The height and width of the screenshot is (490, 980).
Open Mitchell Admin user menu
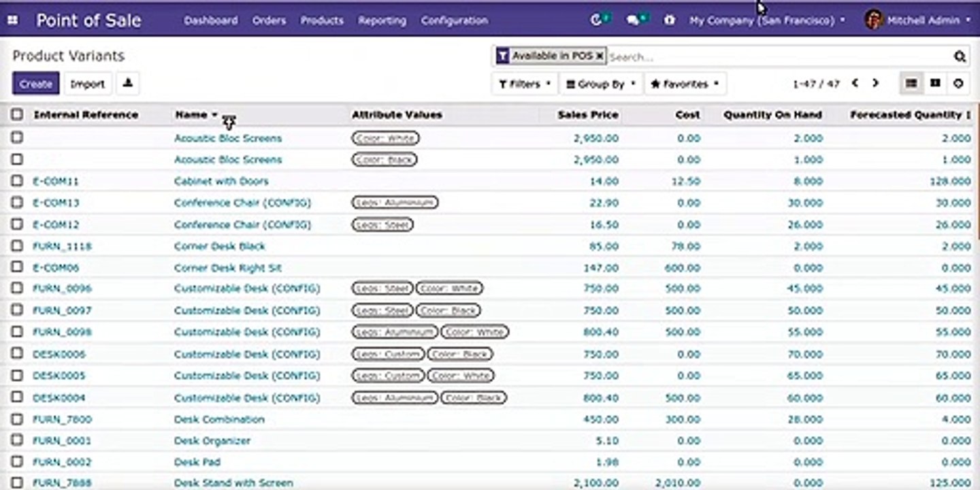tap(918, 20)
